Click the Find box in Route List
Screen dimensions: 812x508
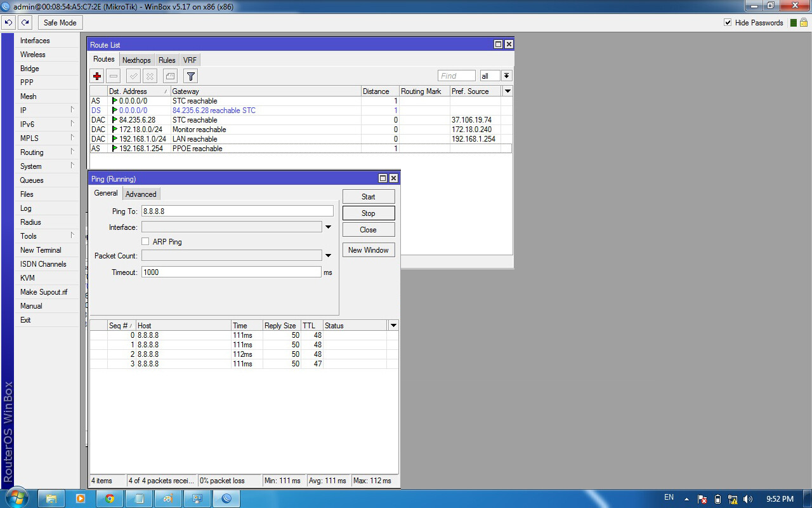456,76
